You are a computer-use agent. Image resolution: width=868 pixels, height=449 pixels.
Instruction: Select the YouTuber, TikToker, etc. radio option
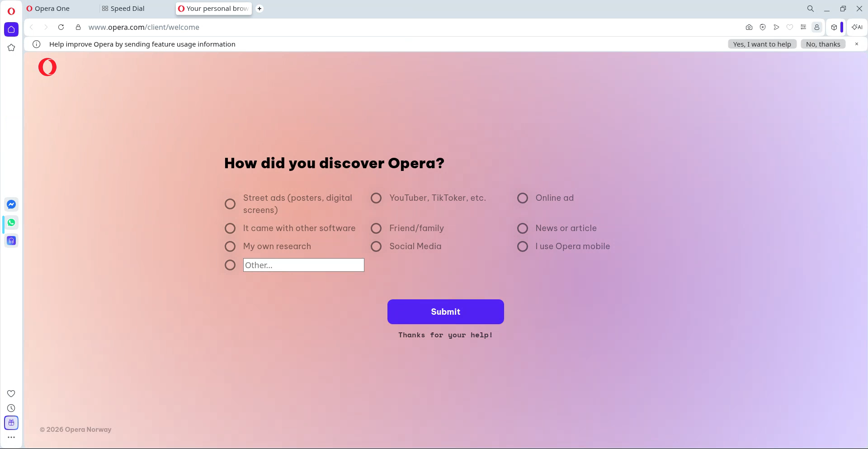click(x=376, y=198)
